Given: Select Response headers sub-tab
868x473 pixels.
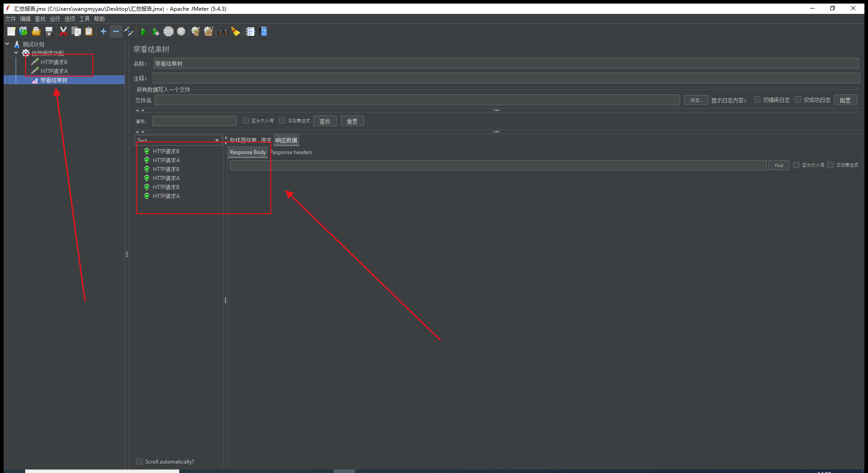Looking at the screenshot, I should pyautogui.click(x=291, y=152).
